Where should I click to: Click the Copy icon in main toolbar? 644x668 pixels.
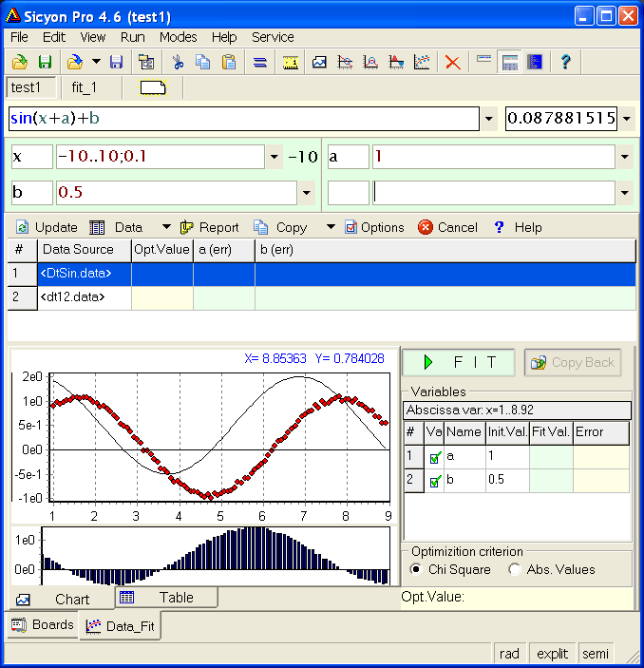click(x=203, y=63)
